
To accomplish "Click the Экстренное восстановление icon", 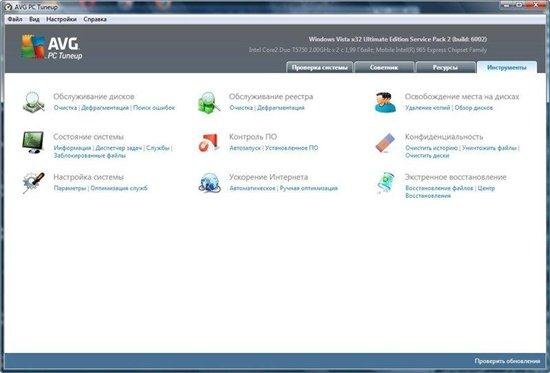I will [385, 183].
